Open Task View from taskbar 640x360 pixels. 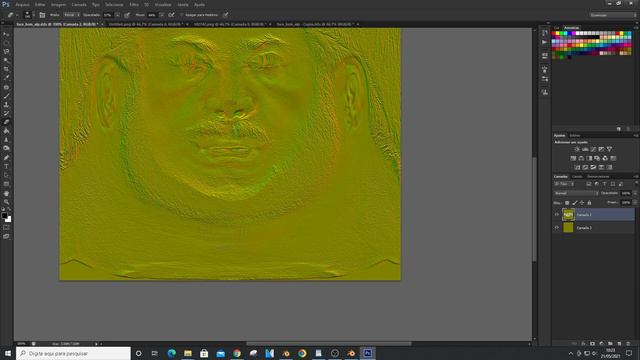(x=155, y=353)
